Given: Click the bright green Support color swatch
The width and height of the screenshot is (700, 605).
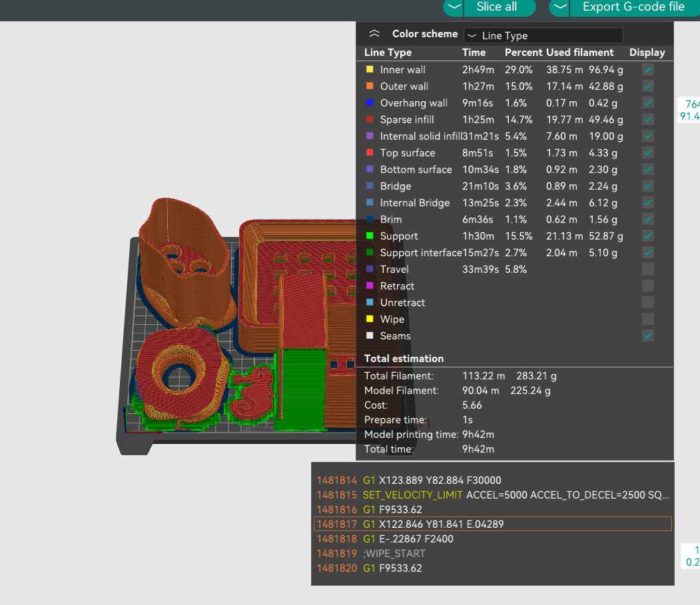Looking at the screenshot, I should pos(370,236).
